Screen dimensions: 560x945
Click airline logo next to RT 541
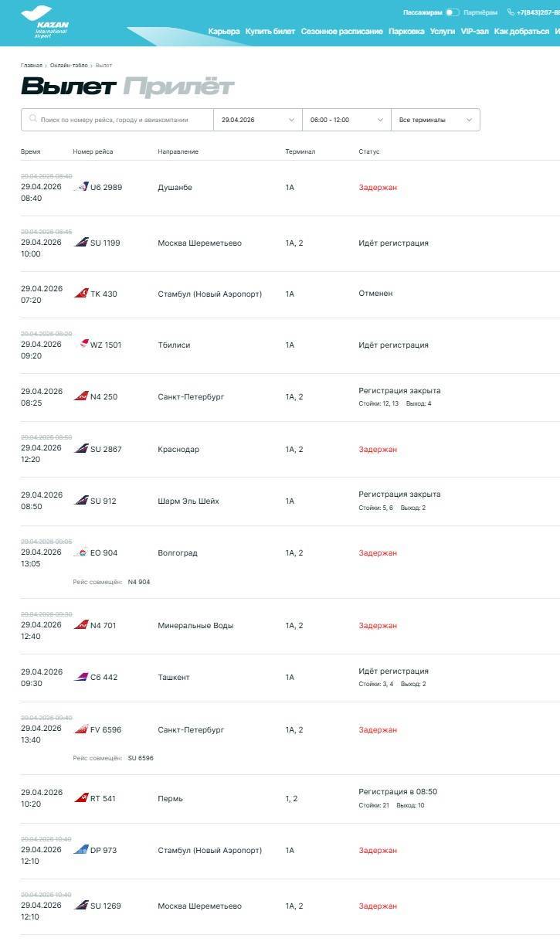[81, 798]
